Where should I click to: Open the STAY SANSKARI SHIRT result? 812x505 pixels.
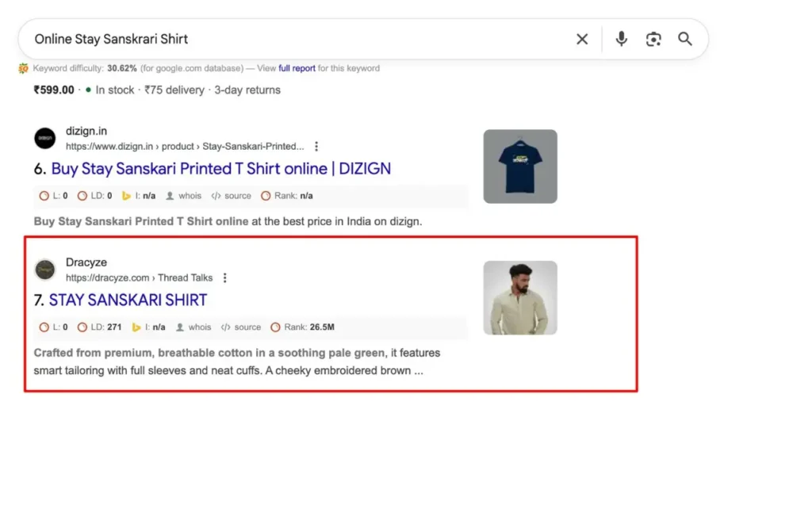(128, 300)
